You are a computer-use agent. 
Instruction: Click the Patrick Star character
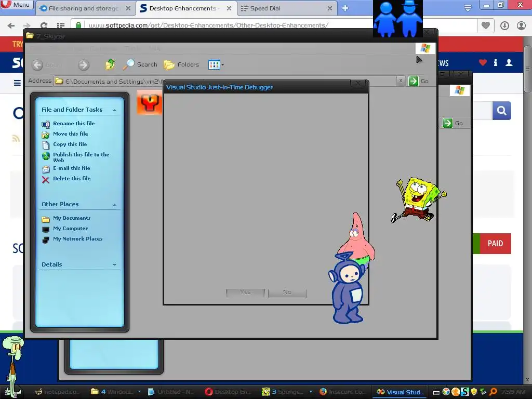tap(357, 237)
